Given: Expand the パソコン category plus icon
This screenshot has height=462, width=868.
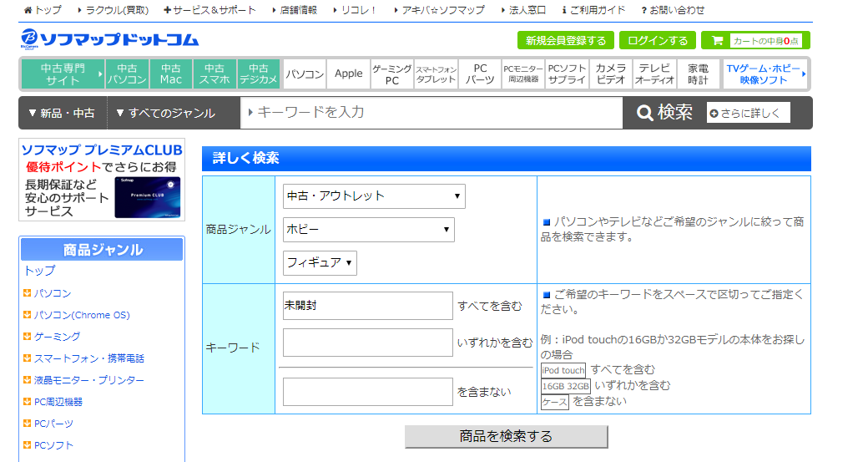Looking at the screenshot, I should click(x=28, y=293).
